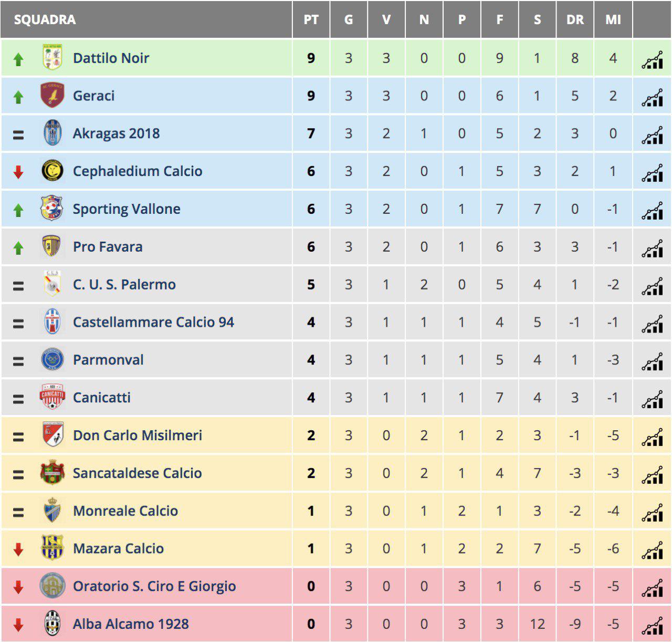Open the Oratorio S. Ciro E Giorgio link
This screenshot has width=672, height=642.
tap(154, 586)
